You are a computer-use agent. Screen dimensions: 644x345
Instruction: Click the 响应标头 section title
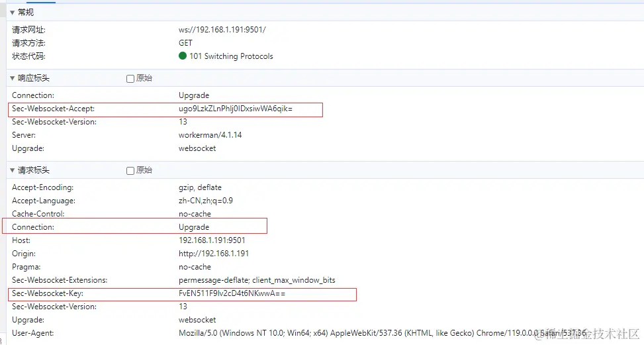point(34,78)
